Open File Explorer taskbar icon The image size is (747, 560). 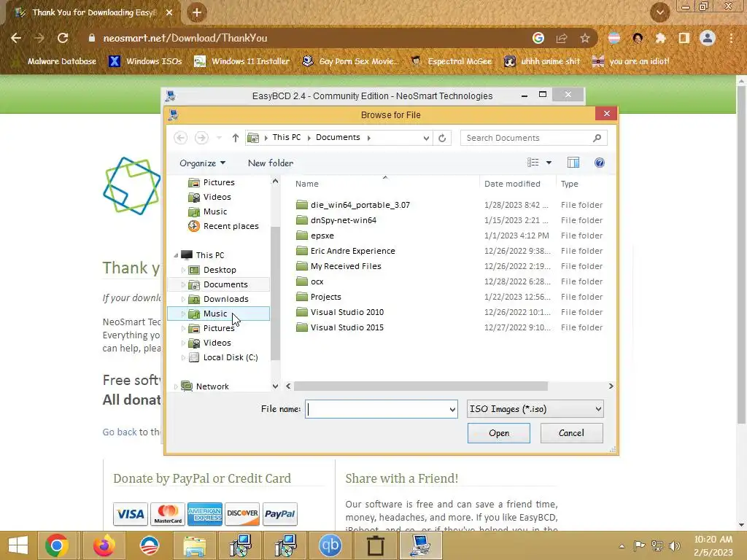195,545
